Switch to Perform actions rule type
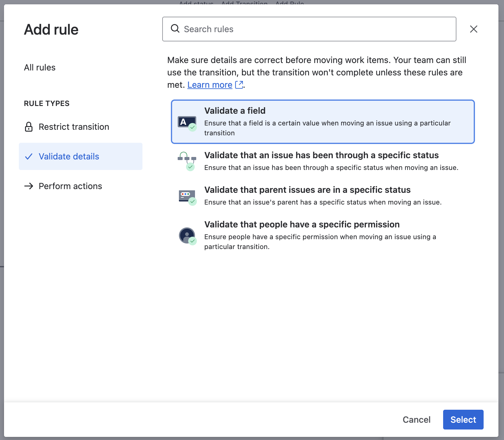Screen dimensions: 504x440 (70, 186)
